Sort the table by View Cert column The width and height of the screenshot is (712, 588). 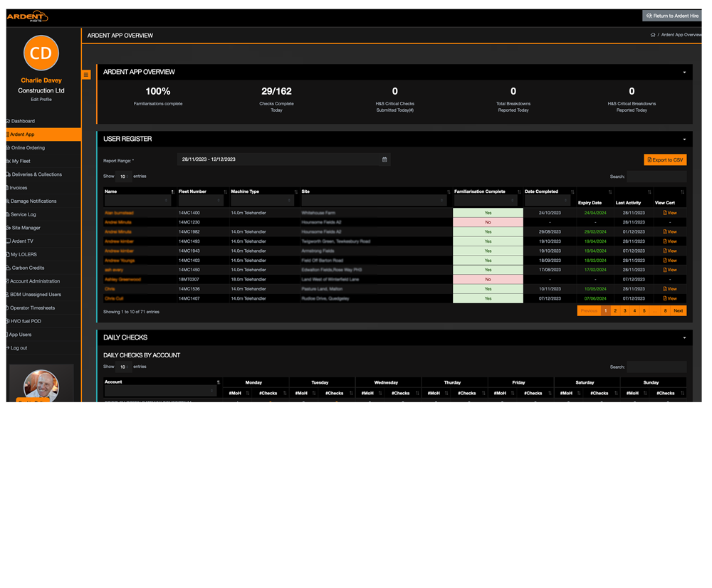pyautogui.click(x=682, y=191)
